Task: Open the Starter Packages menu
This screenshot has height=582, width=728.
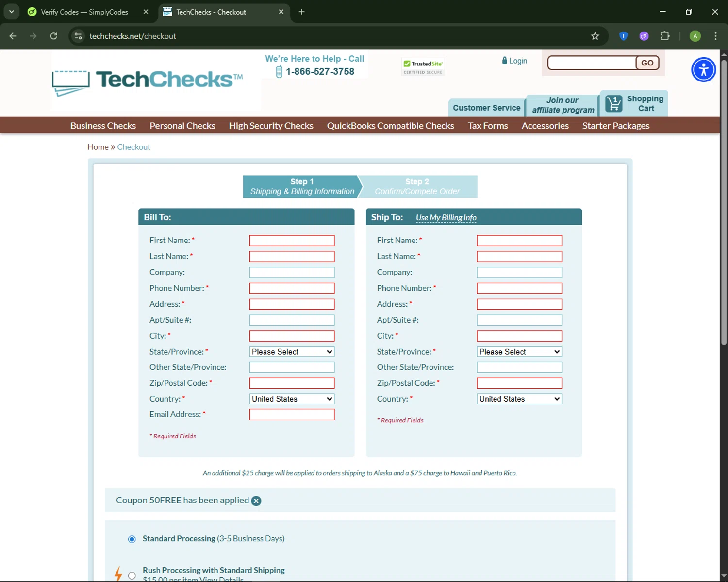Action: pos(616,126)
